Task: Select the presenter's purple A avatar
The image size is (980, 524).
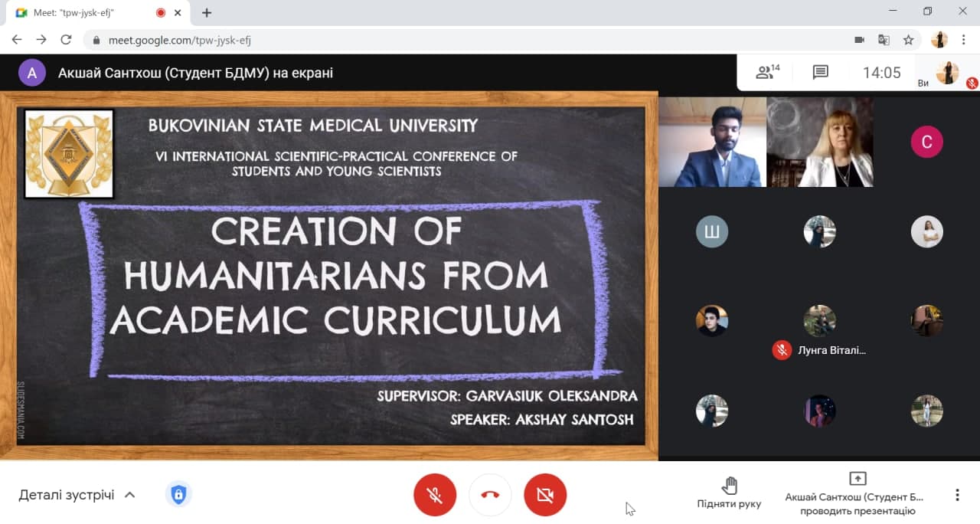Action: pyautogui.click(x=32, y=73)
